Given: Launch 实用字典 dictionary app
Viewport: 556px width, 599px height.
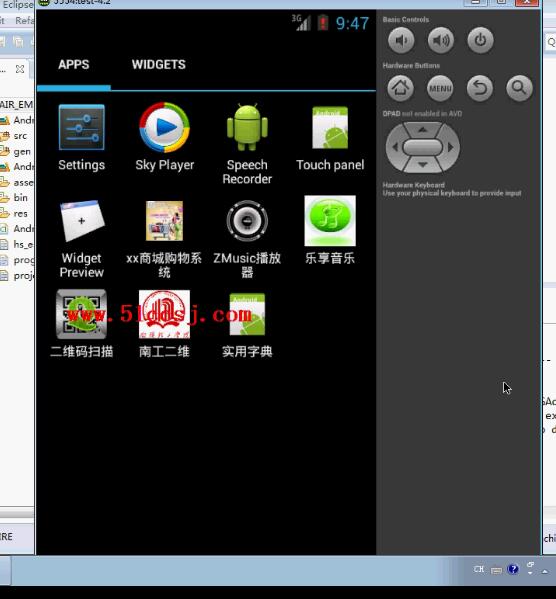Looking at the screenshot, I should tap(247, 325).
